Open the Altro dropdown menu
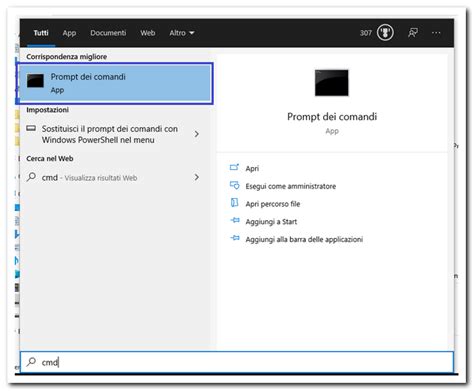This screenshot has height=391, width=474. point(182,33)
